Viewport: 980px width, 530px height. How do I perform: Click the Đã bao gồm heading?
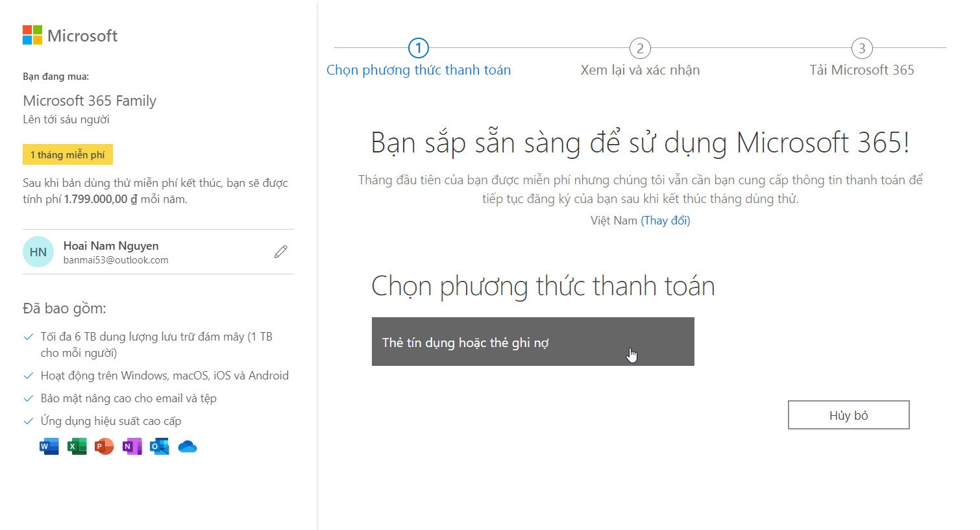click(64, 309)
